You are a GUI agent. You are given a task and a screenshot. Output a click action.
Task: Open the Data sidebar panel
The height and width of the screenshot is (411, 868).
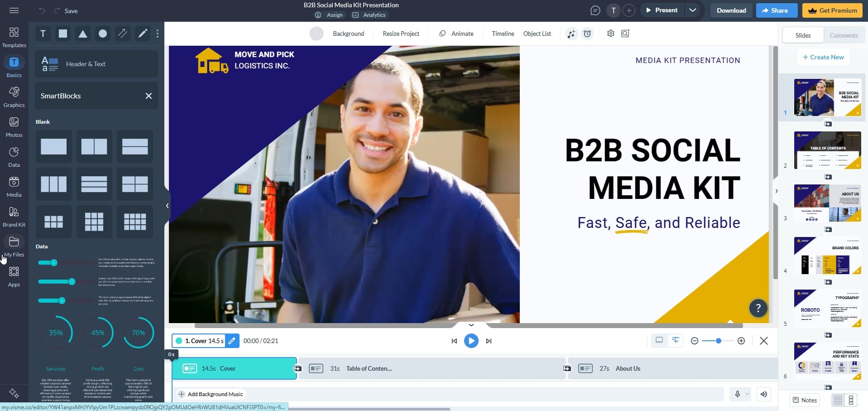coord(14,157)
